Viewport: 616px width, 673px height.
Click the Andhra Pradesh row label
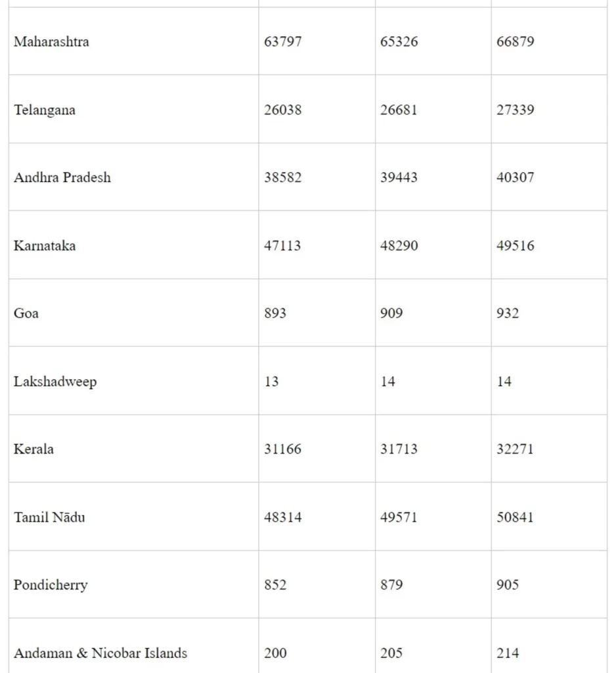pos(62,177)
